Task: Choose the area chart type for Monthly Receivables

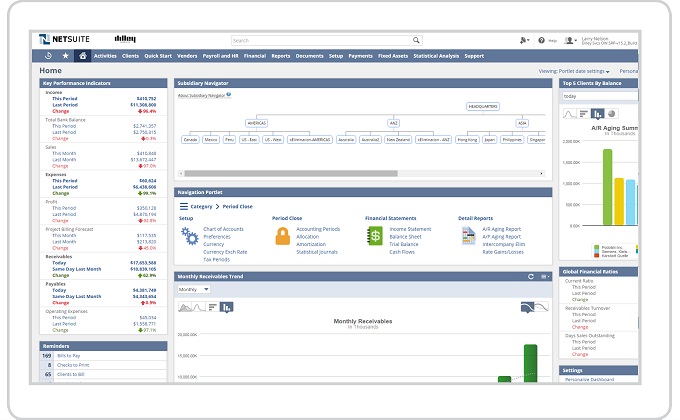Action: point(185,307)
